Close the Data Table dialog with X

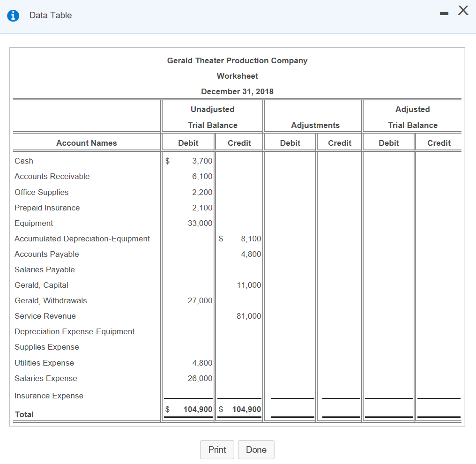coord(463,10)
